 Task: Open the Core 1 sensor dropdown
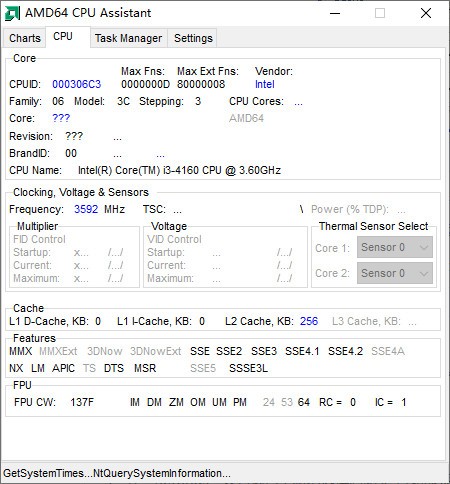coord(395,247)
